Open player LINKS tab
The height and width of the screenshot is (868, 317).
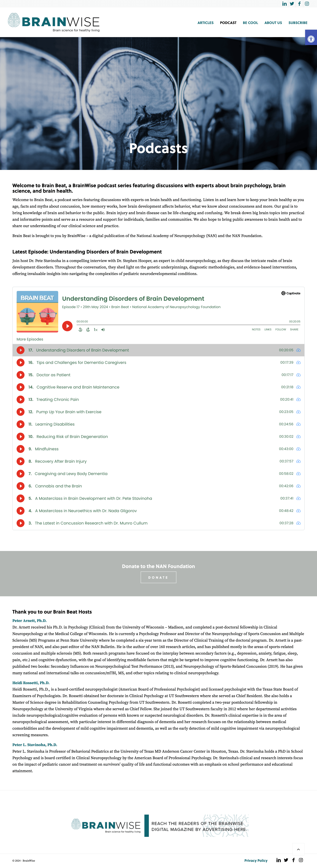point(268,330)
